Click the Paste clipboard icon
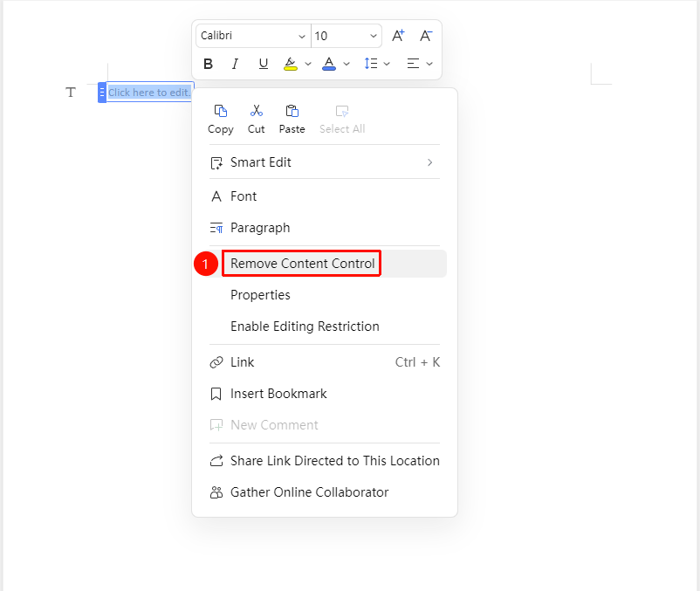The image size is (700, 591). 292,111
